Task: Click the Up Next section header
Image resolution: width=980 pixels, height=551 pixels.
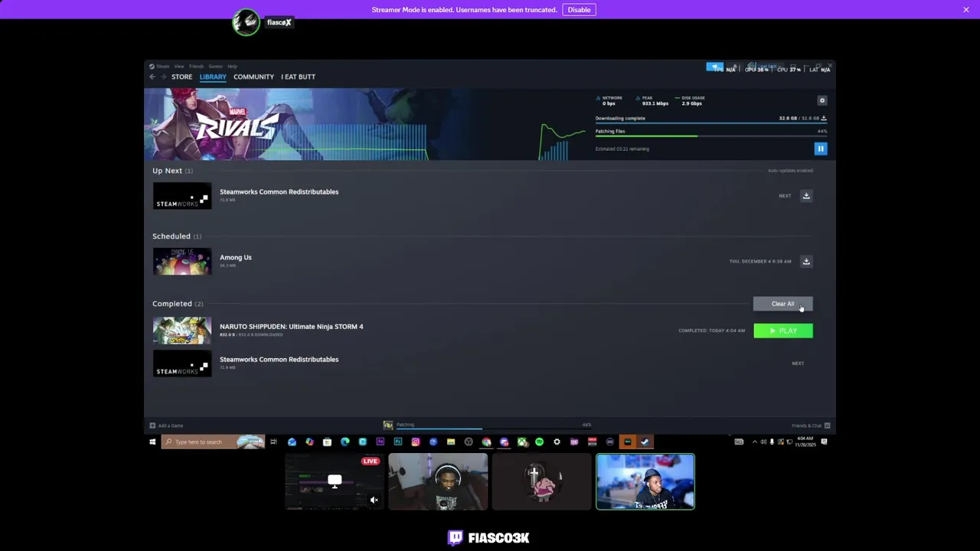Action: [x=172, y=171]
